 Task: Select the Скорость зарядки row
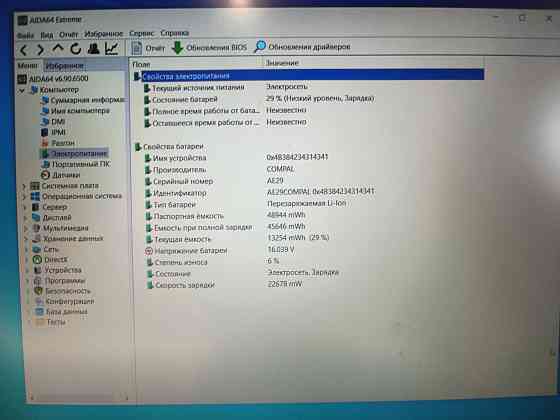coord(224,285)
